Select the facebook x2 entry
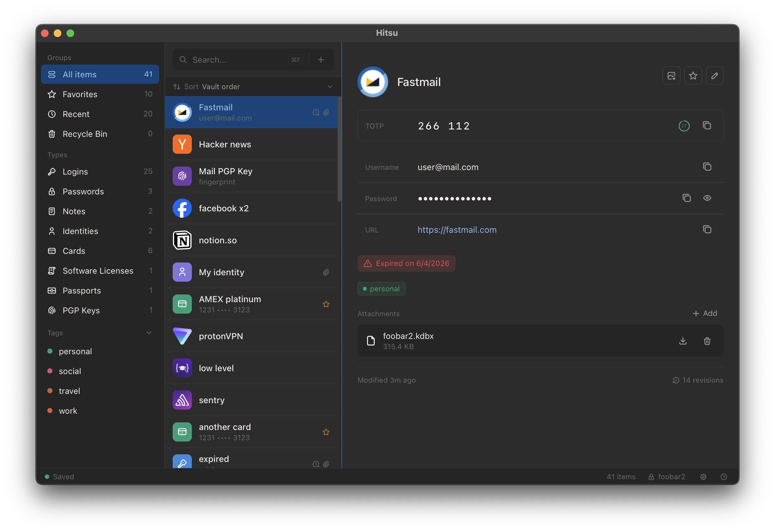The image size is (775, 532). (251, 208)
